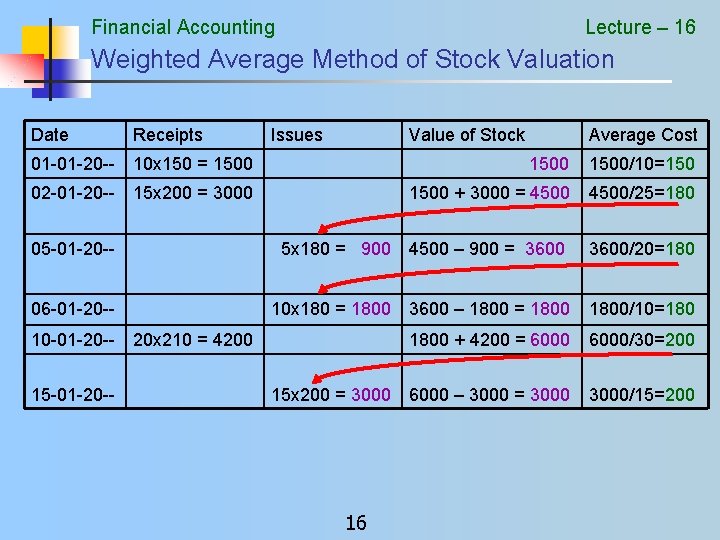Click the average cost cell '4500/25=180'
This screenshot has height=540, width=720.
tap(642, 193)
